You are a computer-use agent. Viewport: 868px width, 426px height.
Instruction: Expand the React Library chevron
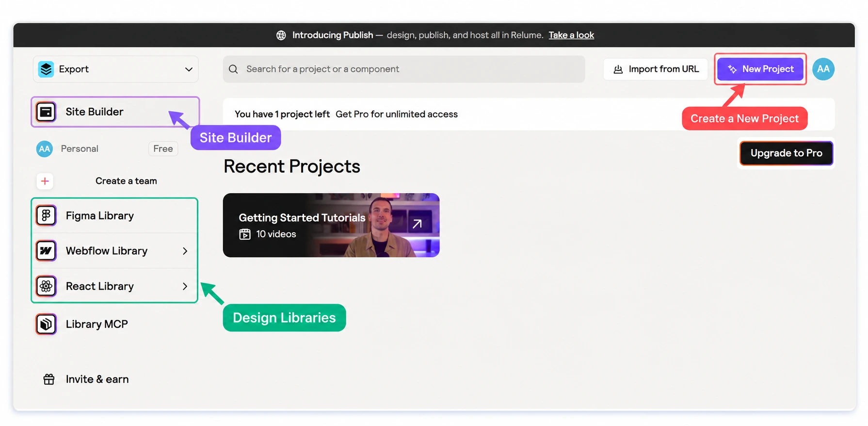pyautogui.click(x=185, y=286)
